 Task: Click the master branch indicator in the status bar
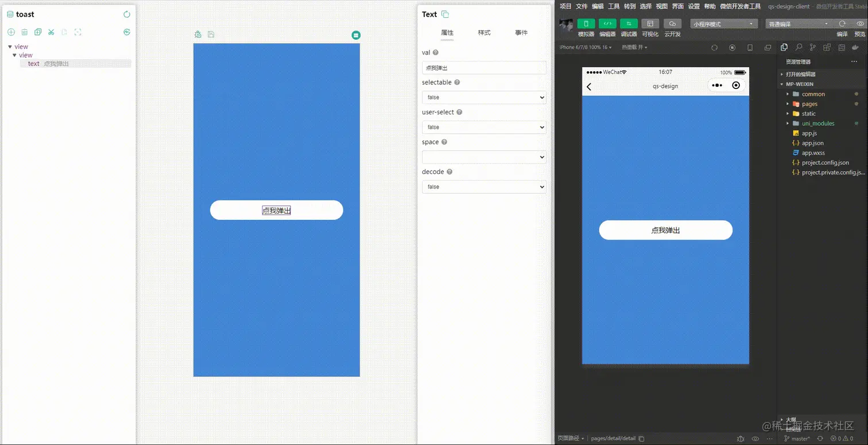click(x=798, y=439)
